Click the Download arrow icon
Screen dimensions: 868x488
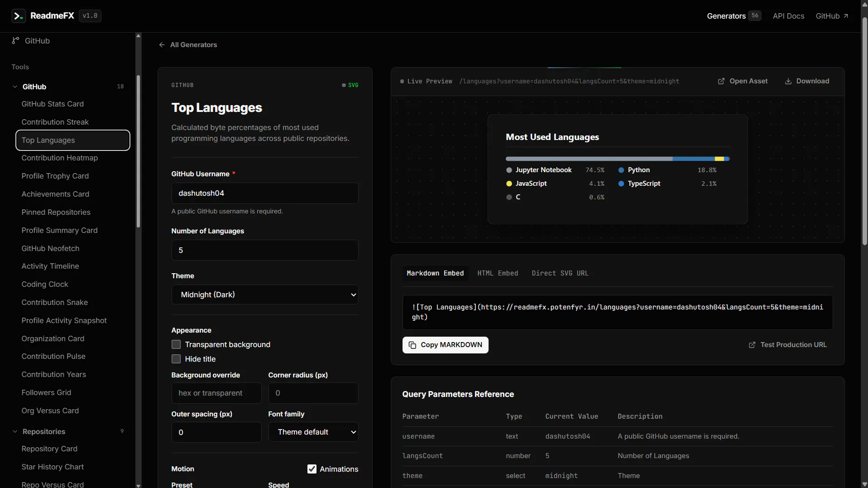788,81
